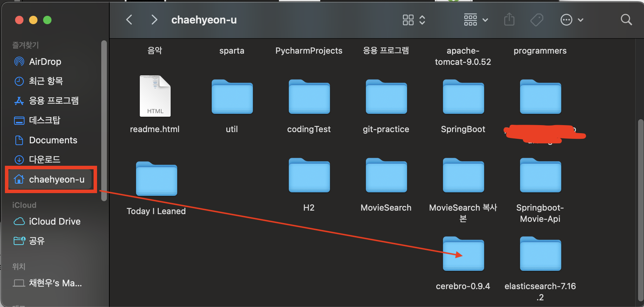Select the cerebro-0.9.4 folder icon

(463, 254)
